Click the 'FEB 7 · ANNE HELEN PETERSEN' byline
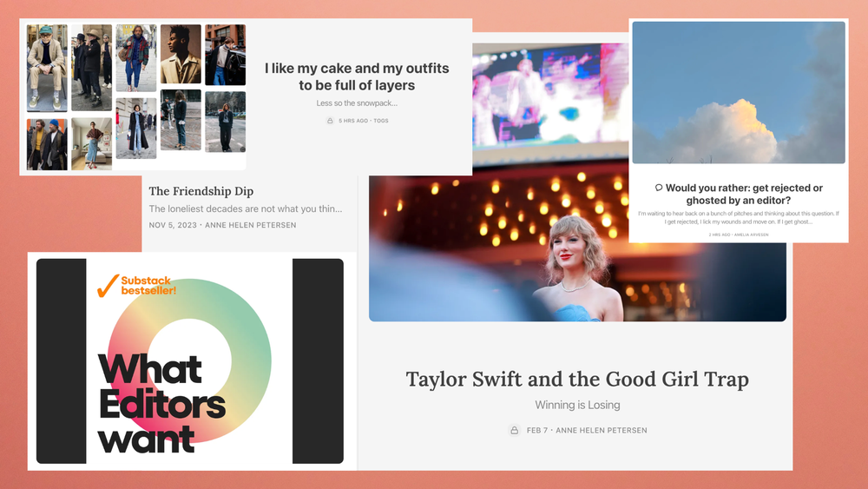868x489 pixels. [587, 430]
